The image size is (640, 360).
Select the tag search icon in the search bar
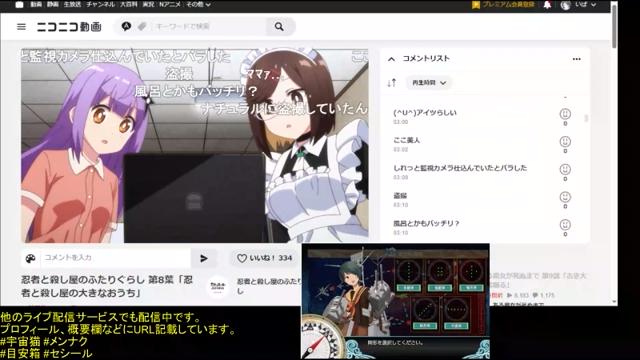(142, 27)
